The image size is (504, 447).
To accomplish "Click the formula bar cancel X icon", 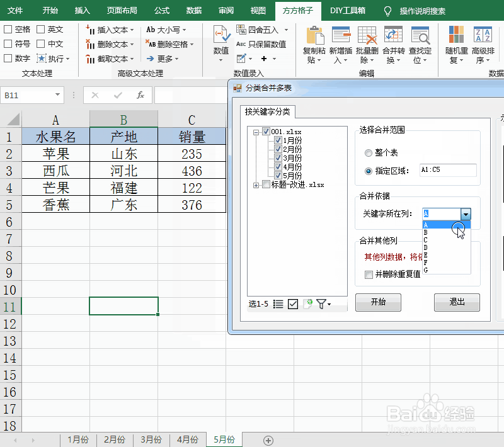I will pyautogui.click(x=95, y=95).
